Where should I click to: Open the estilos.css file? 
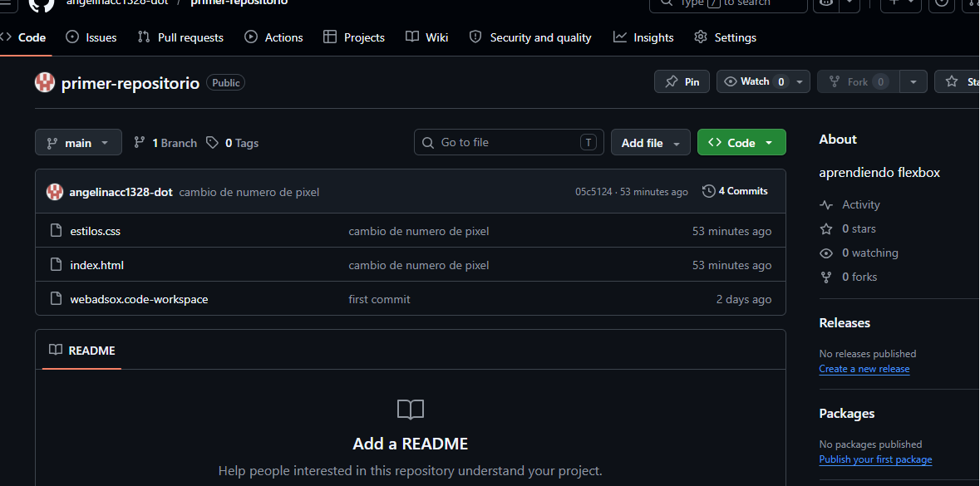95,231
